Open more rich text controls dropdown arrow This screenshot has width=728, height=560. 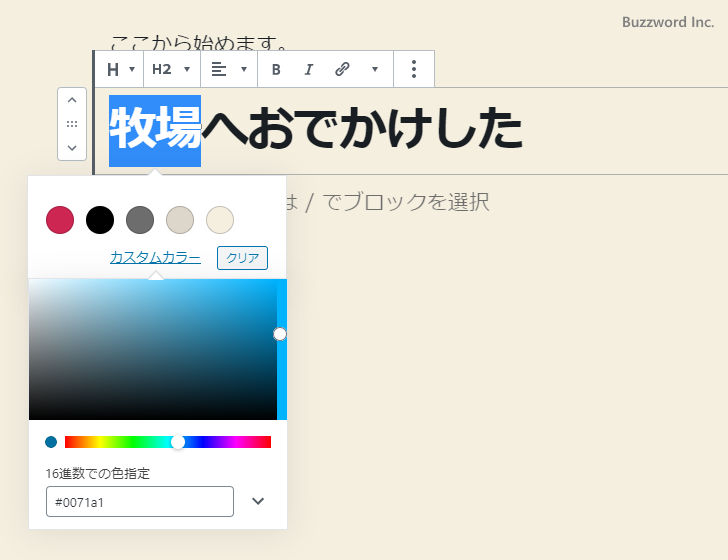(375, 69)
